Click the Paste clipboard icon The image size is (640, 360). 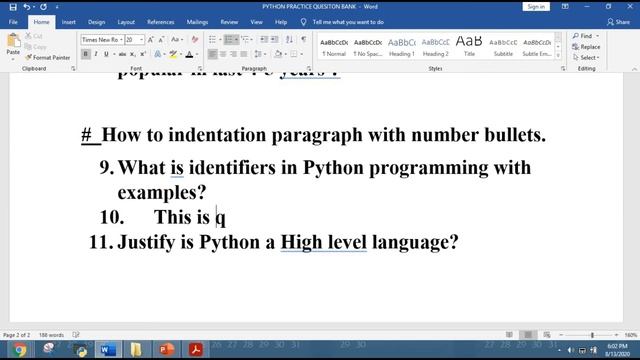13,41
